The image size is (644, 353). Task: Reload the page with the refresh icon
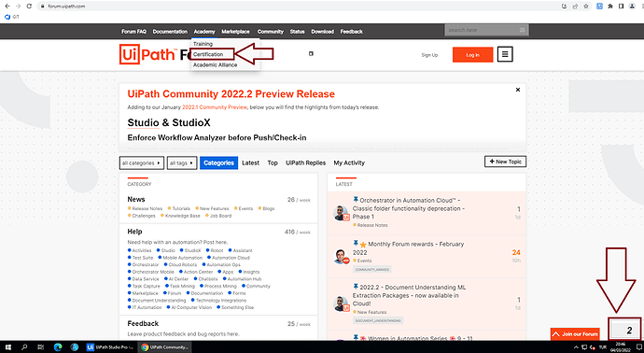[29, 7]
